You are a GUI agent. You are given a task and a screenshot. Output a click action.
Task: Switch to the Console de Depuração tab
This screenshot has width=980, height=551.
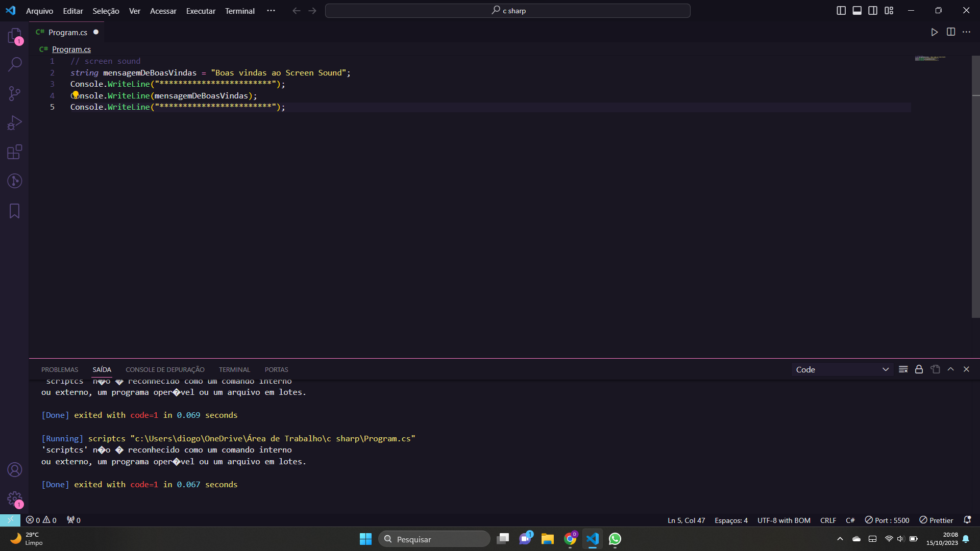(x=165, y=369)
